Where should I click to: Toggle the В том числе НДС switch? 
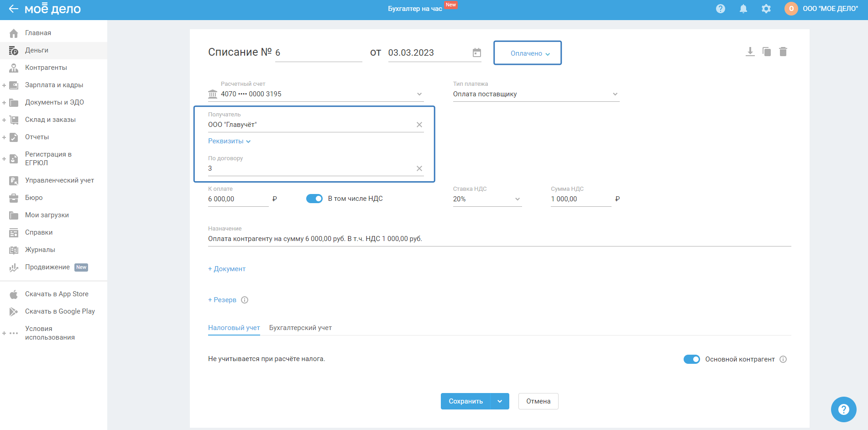(314, 199)
